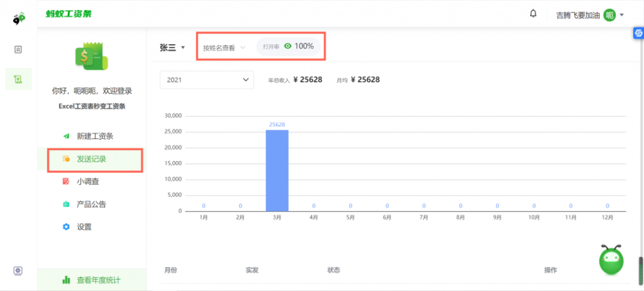Viewport: 644px width, 291px height.
Task: Select the payslip icon in left rail
Action: pos(18,79)
